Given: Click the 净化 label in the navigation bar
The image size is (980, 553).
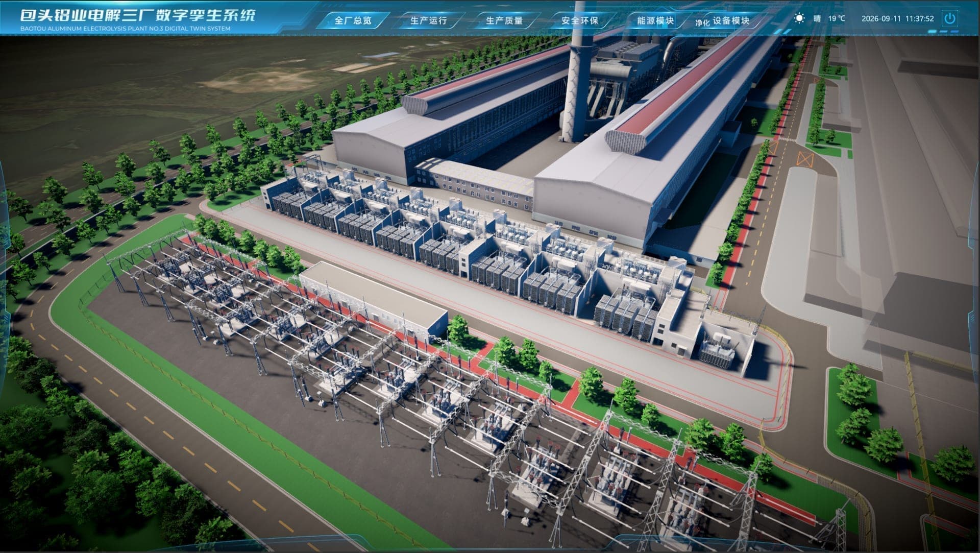Looking at the screenshot, I should (x=702, y=22).
